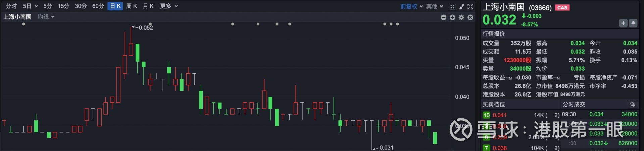Set price alert with bell icon

pyautogui.click(x=633, y=23)
